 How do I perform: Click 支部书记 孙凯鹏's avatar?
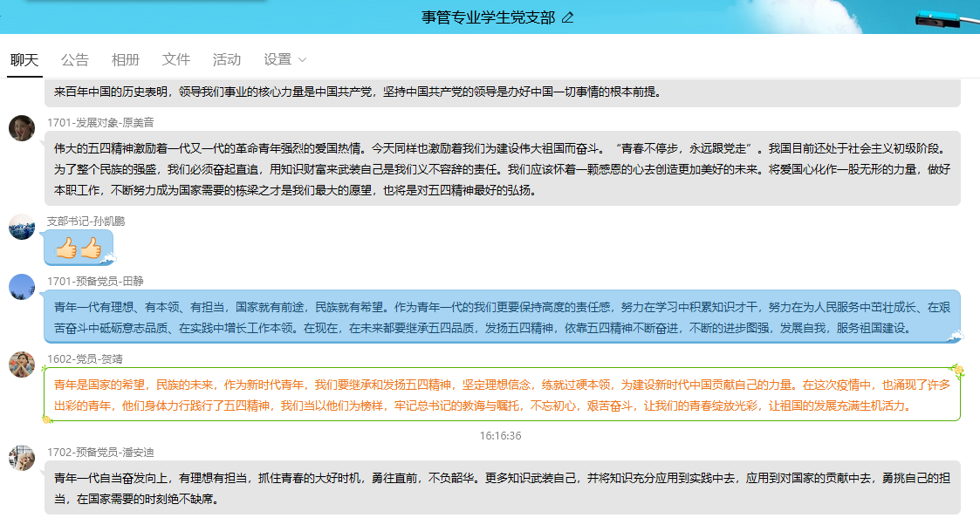coord(22,227)
